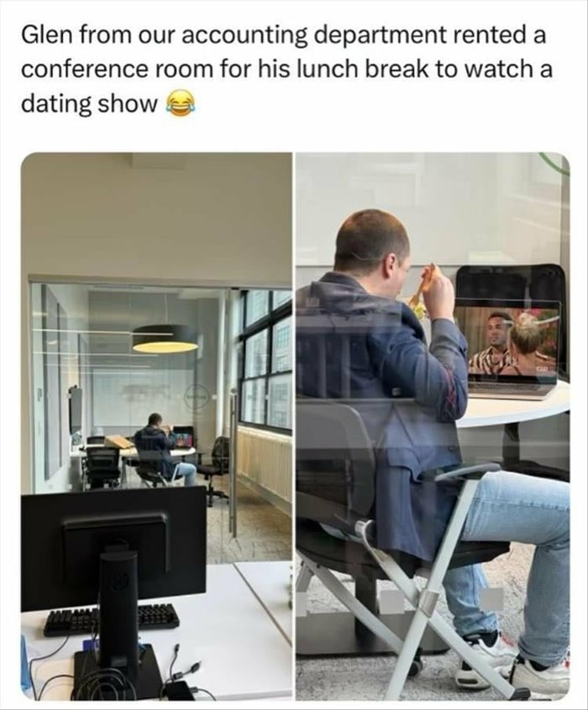Click the round pendant lamp in the conference room
The height and width of the screenshot is (710, 588).
point(165,339)
